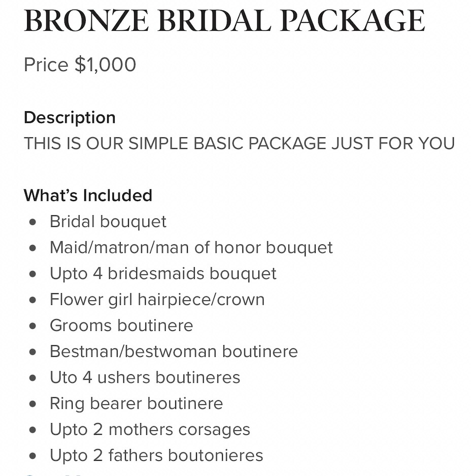Click the Description label
The height and width of the screenshot is (476, 471).
[70, 118]
